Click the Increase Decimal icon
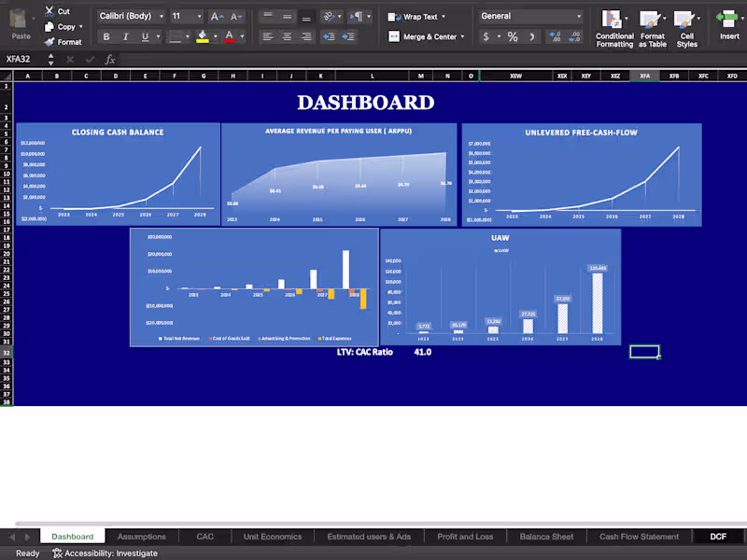Screen dimensions: 747x560 (555, 36)
